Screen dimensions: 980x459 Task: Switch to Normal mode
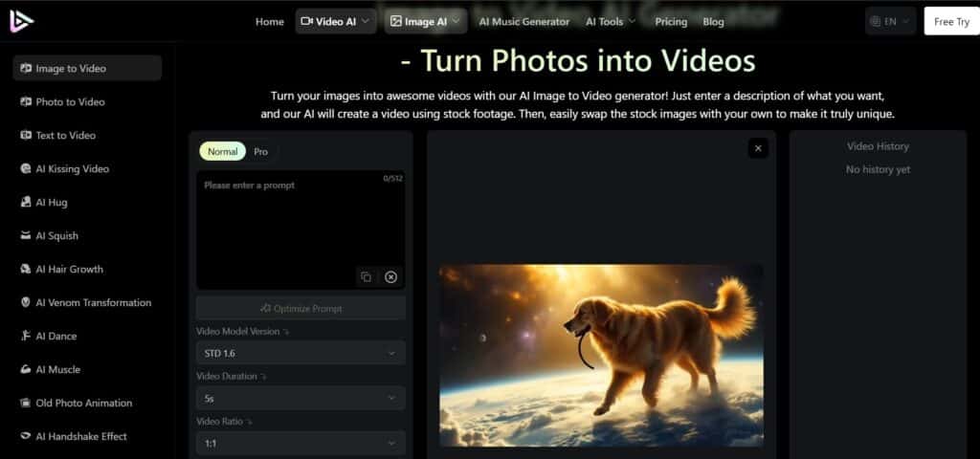tap(222, 152)
